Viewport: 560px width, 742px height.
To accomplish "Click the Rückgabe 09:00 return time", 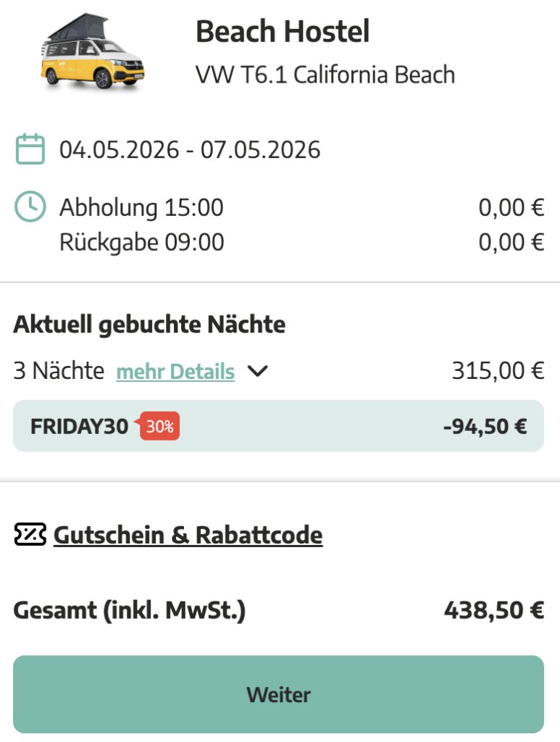I will pyautogui.click(x=142, y=241).
